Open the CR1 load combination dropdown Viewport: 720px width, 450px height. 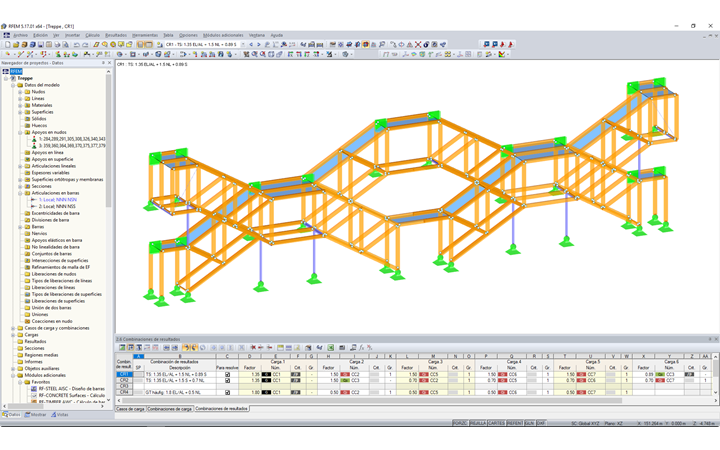pos(243,45)
